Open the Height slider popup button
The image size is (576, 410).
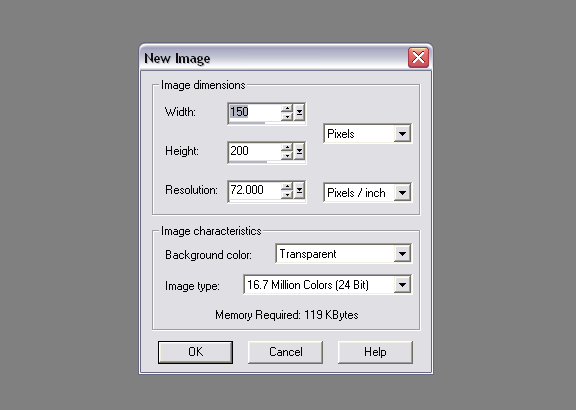tap(299, 151)
